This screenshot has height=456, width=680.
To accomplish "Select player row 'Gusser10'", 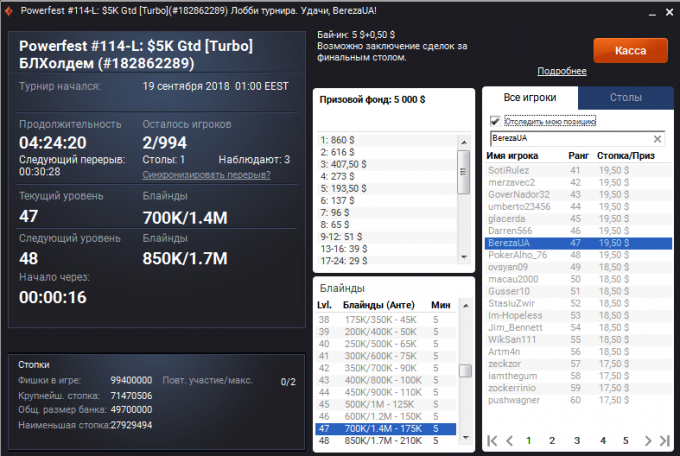I will point(578,292).
